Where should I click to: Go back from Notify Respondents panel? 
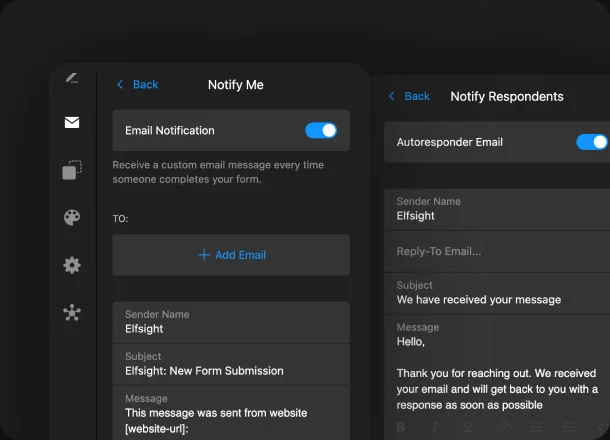pos(409,97)
